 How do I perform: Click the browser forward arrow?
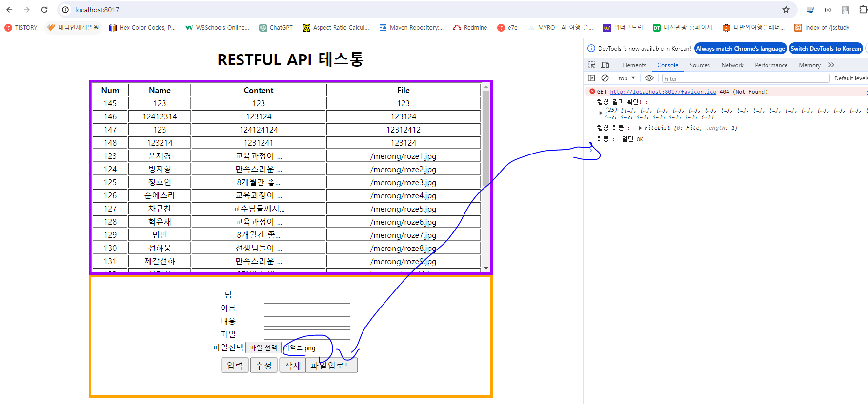[x=27, y=10]
